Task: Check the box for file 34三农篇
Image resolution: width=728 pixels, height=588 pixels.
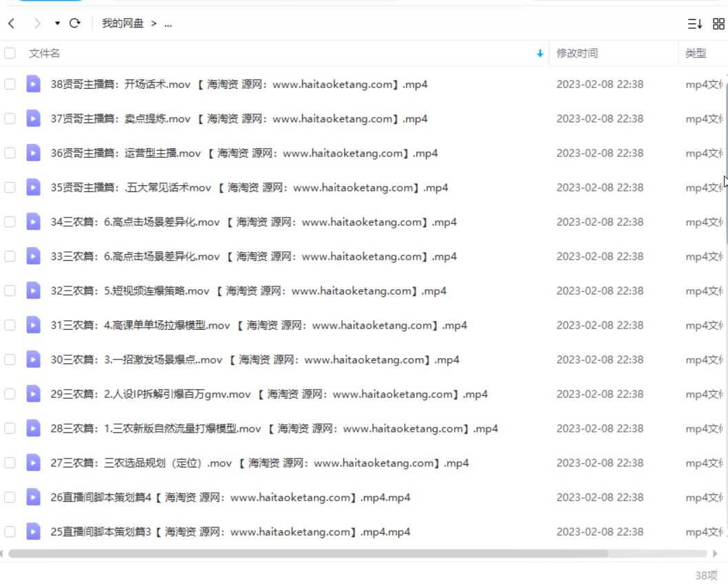Action: pyautogui.click(x=10, y=222)
